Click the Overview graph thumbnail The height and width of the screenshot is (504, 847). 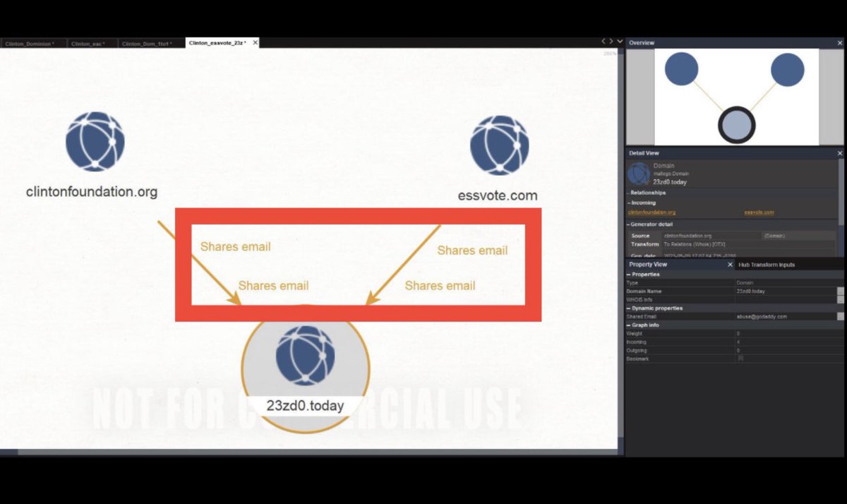736,97
